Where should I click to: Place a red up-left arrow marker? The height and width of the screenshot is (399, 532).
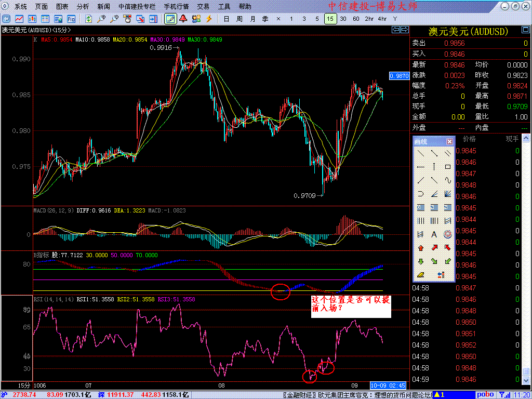448,248
